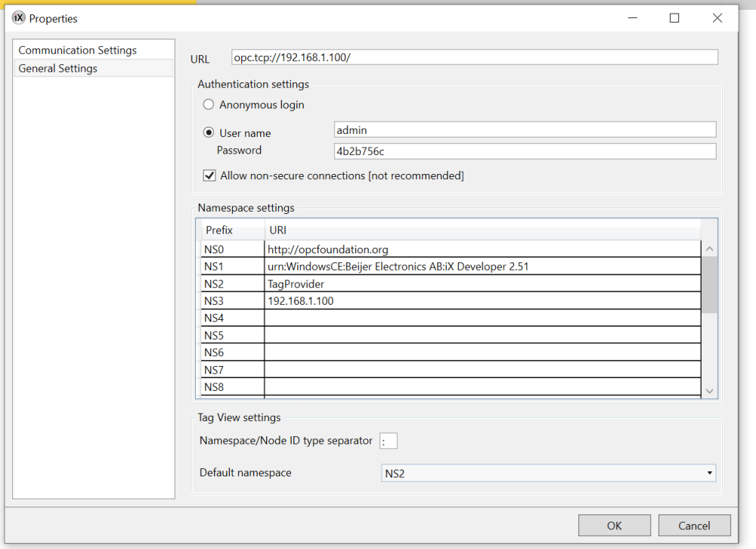The image size is (756, 549).
Task: Select the TagProvider URI cell
Action: coord(482,284)
